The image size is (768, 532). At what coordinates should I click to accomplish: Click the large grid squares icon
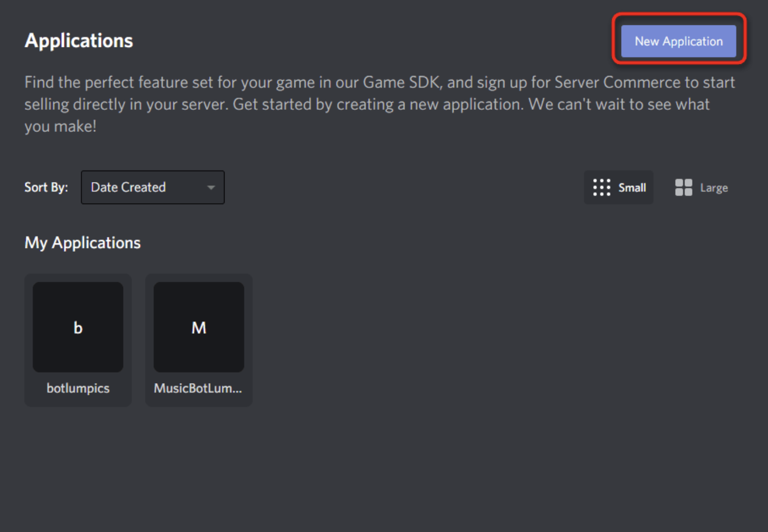[683, 187]
